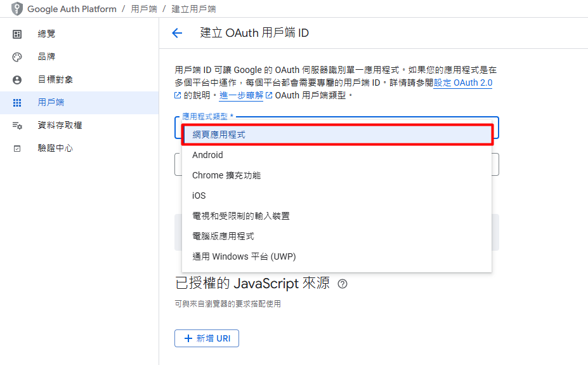Open the 設定 OAuth 2.0 link
This screenshot has height=365, width=588.
pyautogui.click(x=463, y=83)
